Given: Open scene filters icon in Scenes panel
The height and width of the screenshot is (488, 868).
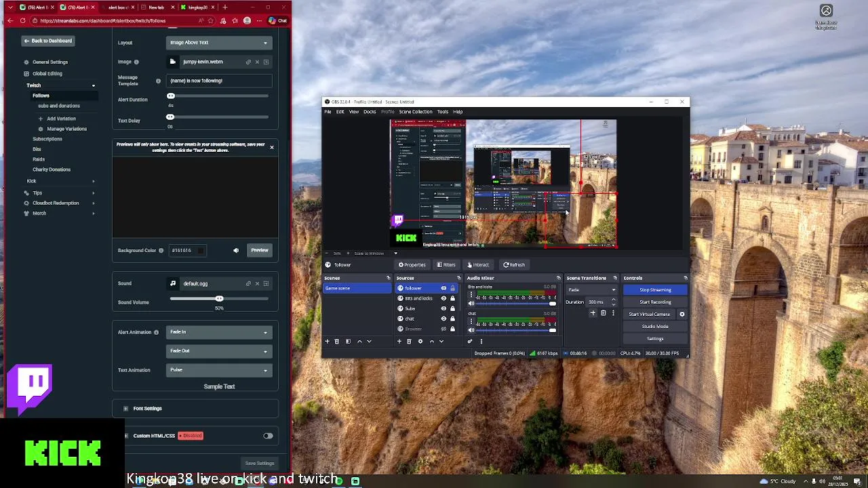Looking at the screenshot, I should [348, 342].
